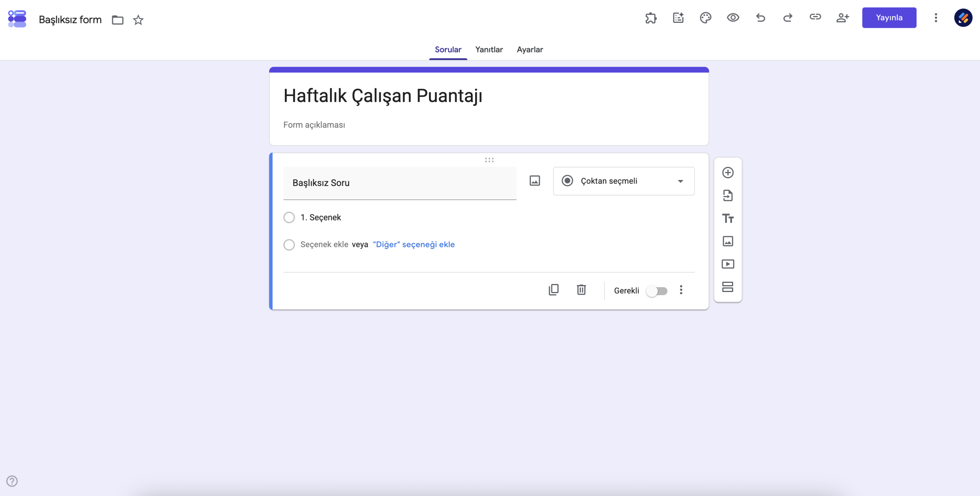Image resolution: width=980 pixels, height=496 pixels.
Task: Copy responder link icon
Action: pos(815,17)
